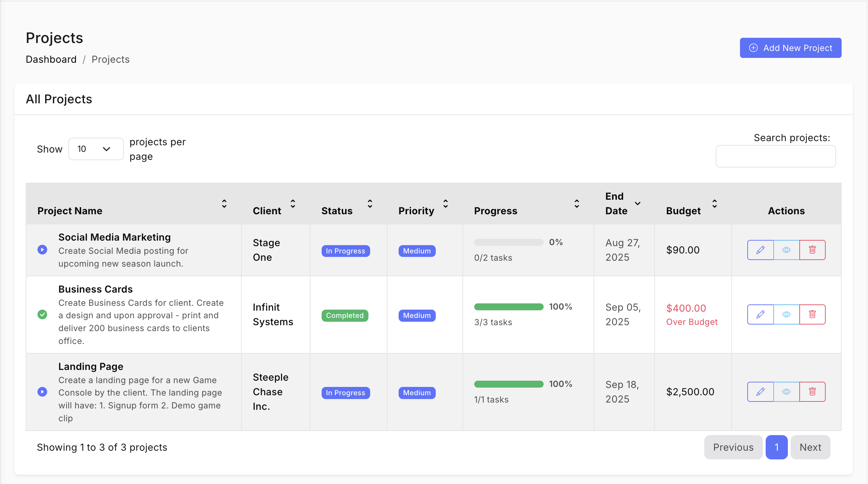868x484 pixels.
Task: Go to Dashboard breadcrumb link
Action: [x=51, y=59]
